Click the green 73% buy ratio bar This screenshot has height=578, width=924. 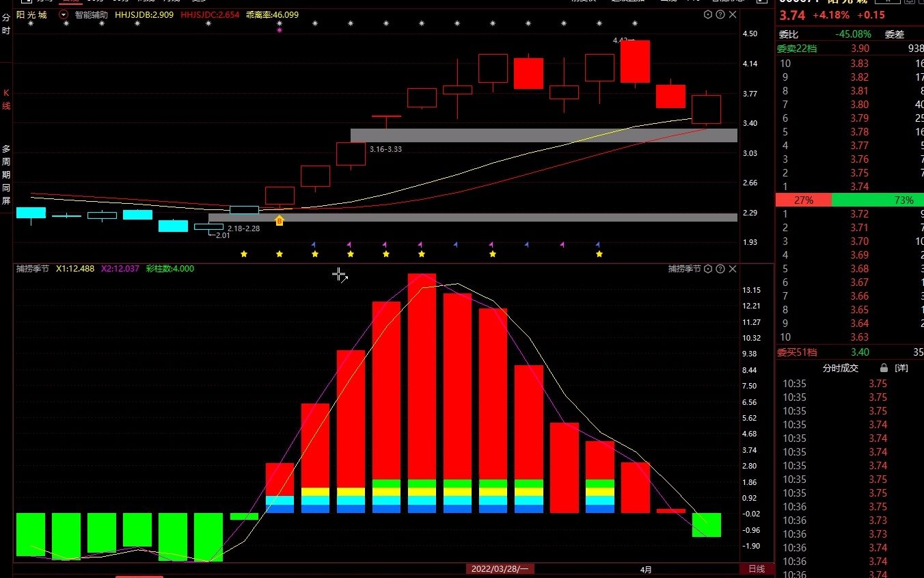pos(878,200)
